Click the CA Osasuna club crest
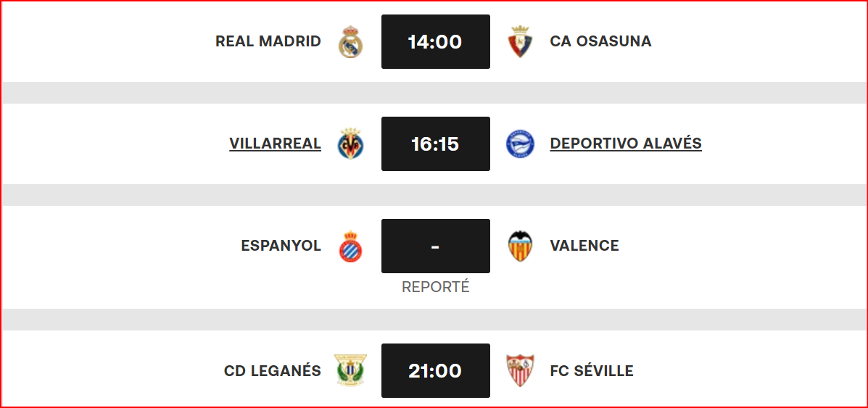868x408 pixels. click(521, 41)
